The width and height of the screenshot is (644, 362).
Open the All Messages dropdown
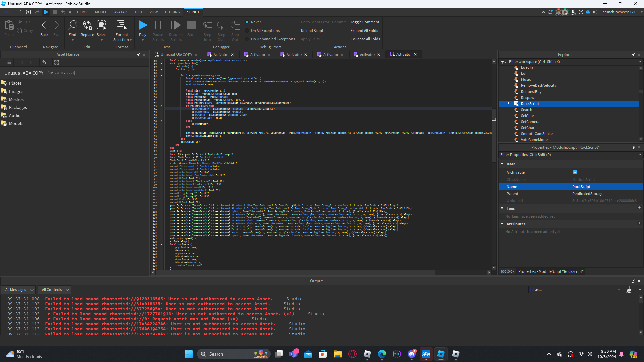coord(19,290)
